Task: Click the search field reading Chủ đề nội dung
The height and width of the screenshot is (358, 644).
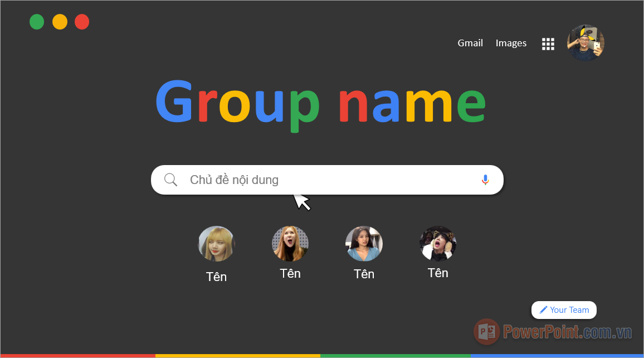Action: (x=327, y=180)
